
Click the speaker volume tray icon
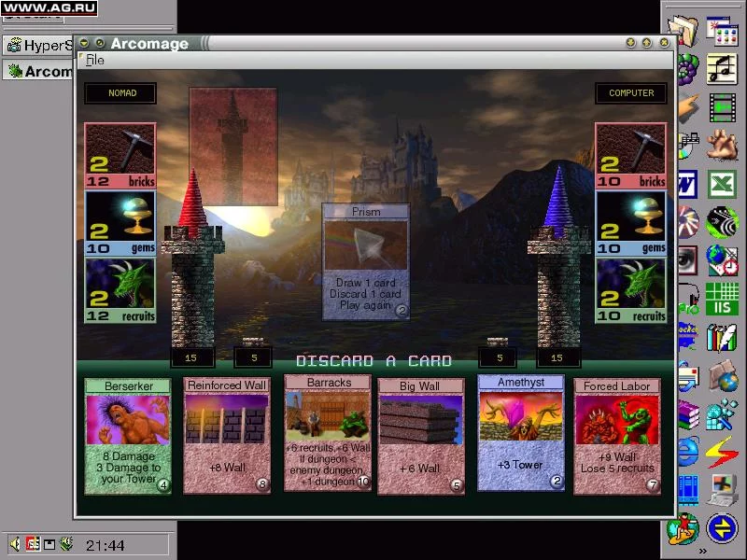coord(15,543)
